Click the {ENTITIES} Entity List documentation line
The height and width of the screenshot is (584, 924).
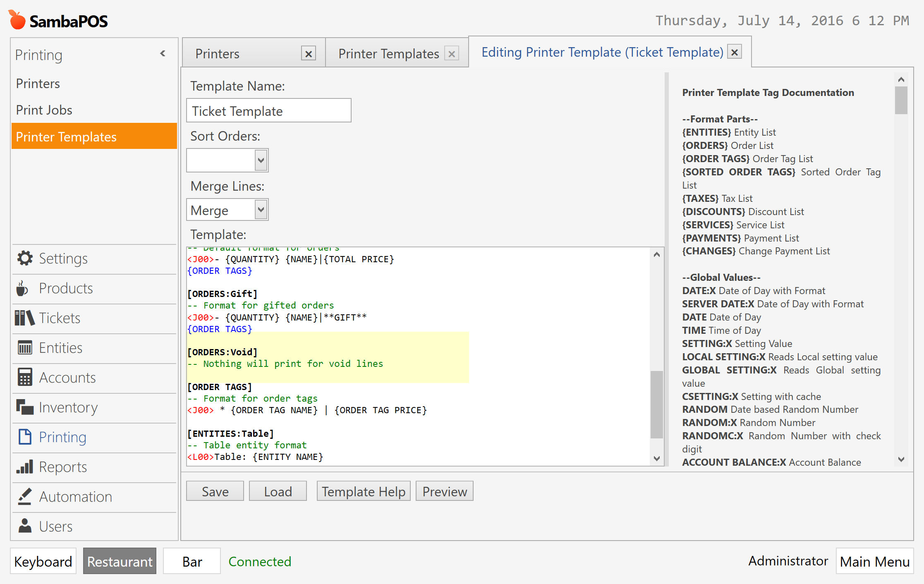click(x=729, y=132)
